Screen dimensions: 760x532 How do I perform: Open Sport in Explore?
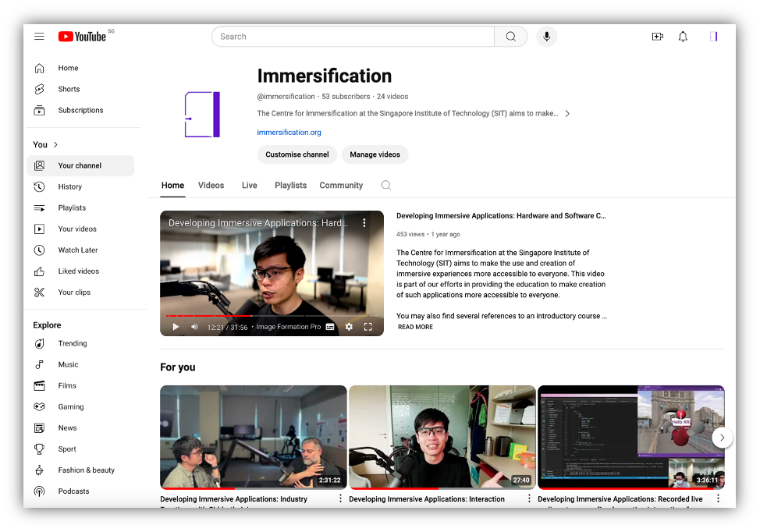coord(80,449)
